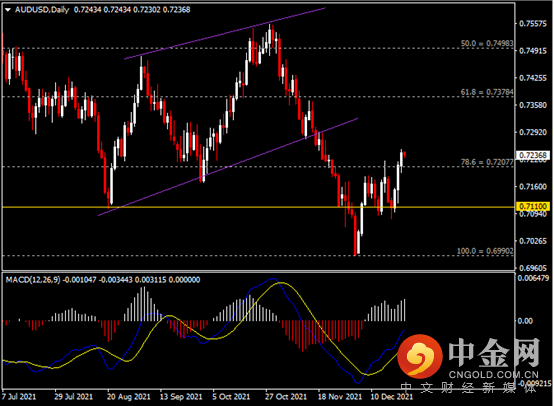Click the 0.74255 price axis value
The height and width of the screenshot is (406, 554).
click(533, 78)
